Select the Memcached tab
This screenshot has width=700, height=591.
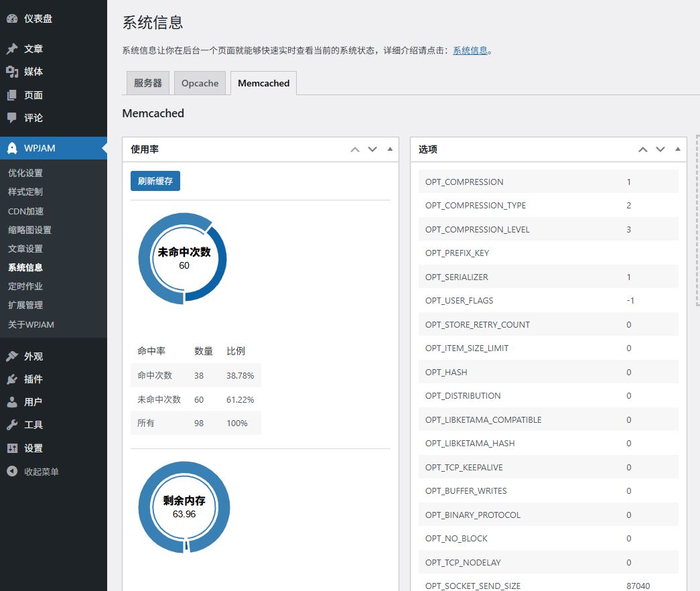coord(263,83)
